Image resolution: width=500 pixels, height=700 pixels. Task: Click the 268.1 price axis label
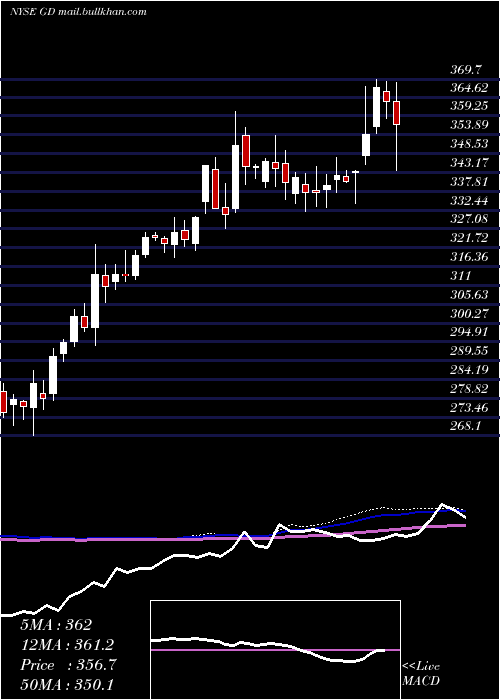click(466, 426)
